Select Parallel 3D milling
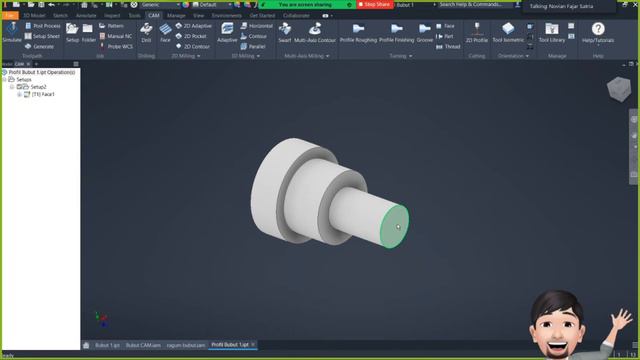 click(253, 47)
